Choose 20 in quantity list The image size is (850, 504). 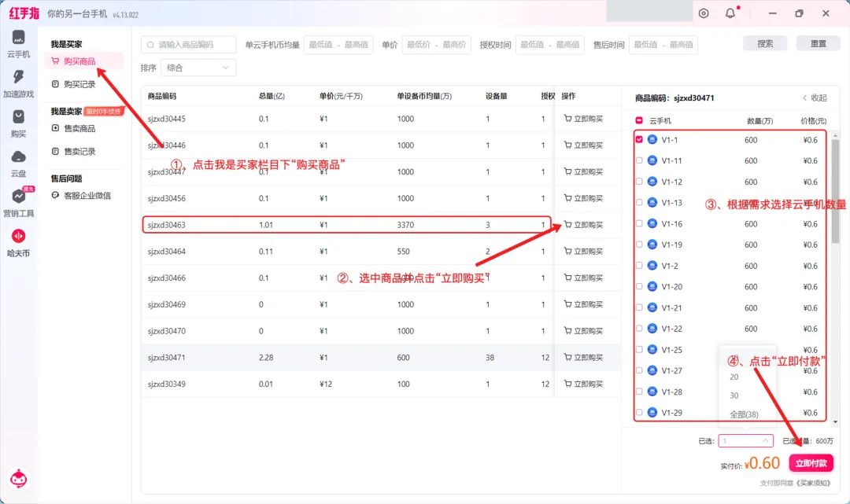pyautogui.click(x=734, y=377)
